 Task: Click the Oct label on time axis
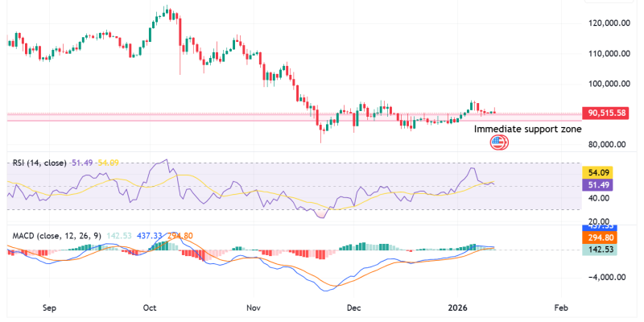click(150, 308)
